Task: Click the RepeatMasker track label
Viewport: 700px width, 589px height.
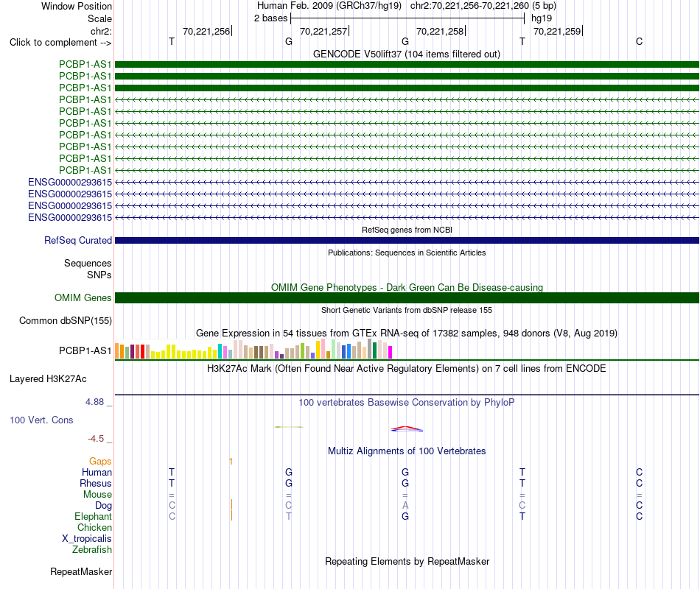Action: (81, 571)
